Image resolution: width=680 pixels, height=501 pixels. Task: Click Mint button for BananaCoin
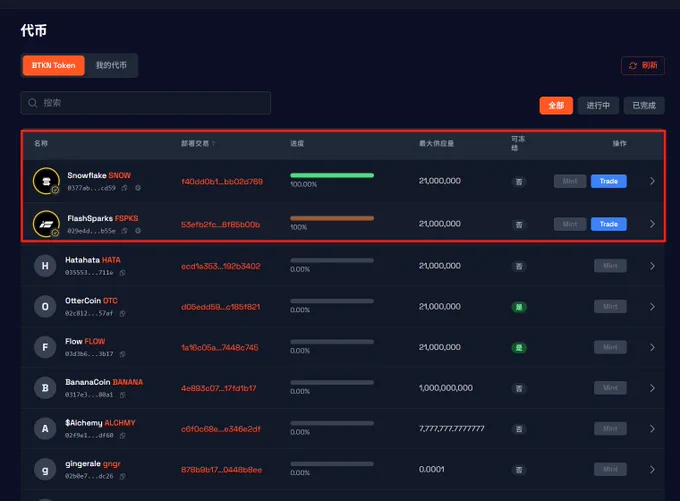point(610,388)
